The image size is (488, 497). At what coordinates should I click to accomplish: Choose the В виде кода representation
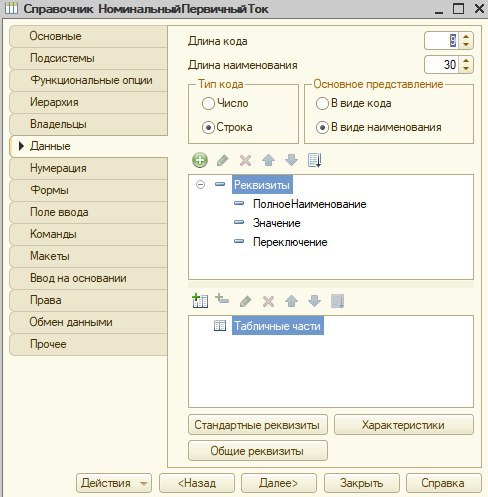pyautogui.click(x=322, y=103)
